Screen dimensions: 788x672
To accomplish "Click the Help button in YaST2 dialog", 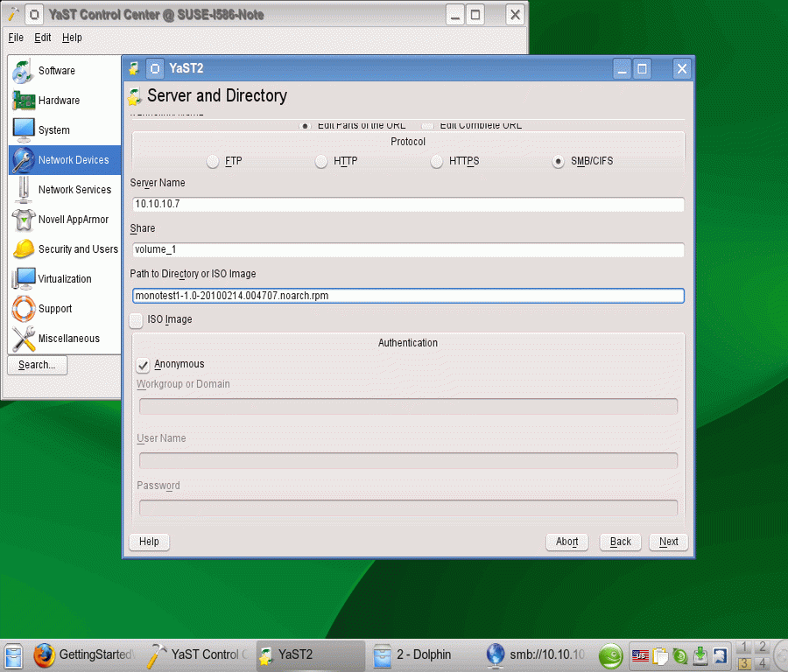I will 149,542.
